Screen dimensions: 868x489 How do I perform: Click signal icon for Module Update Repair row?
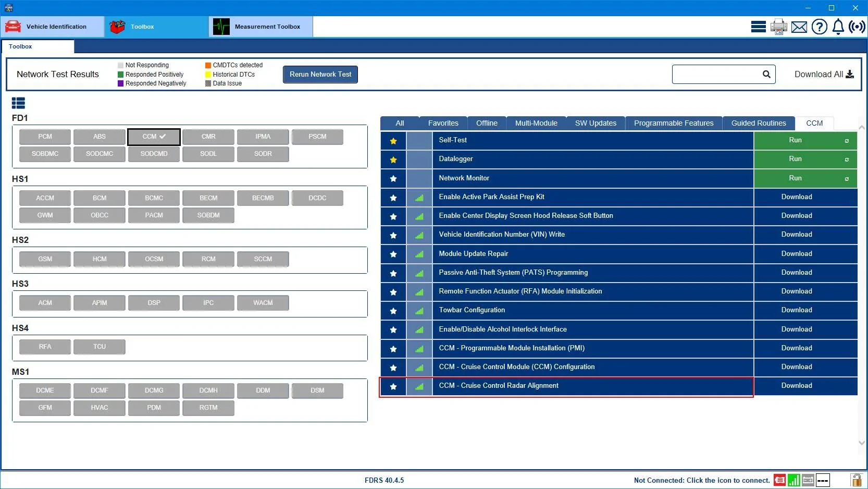pos(419,254)
